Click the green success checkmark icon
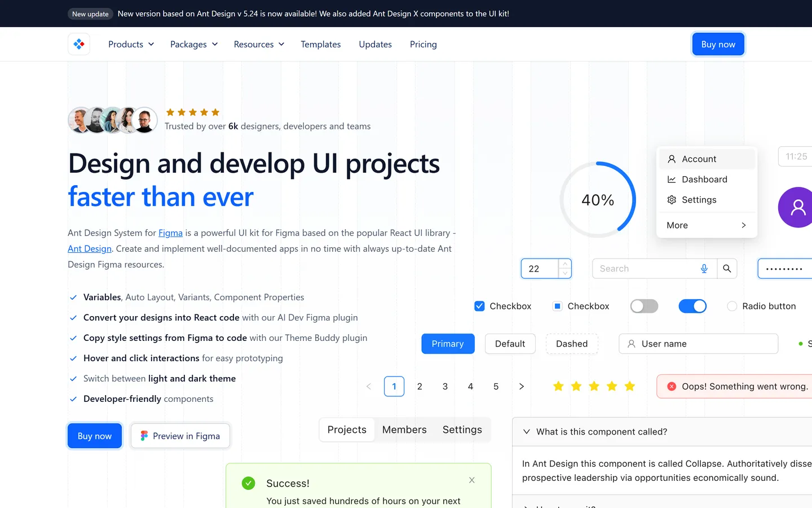 tap(248, 483)
